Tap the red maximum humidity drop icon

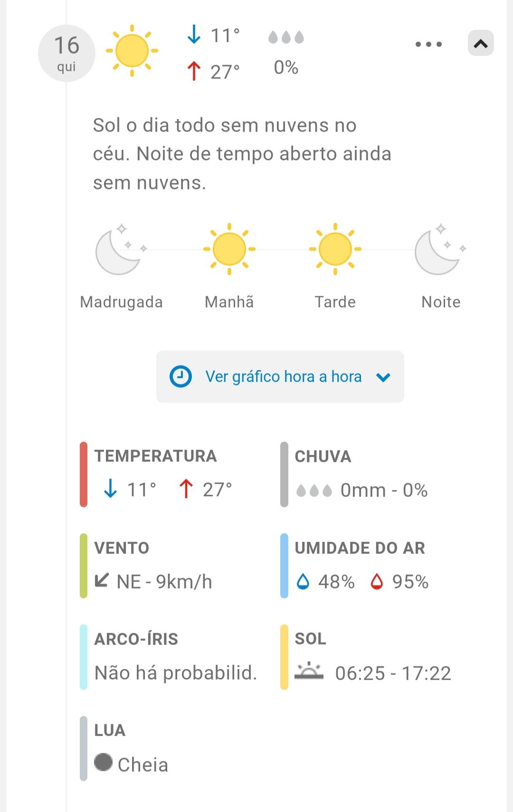377,581
